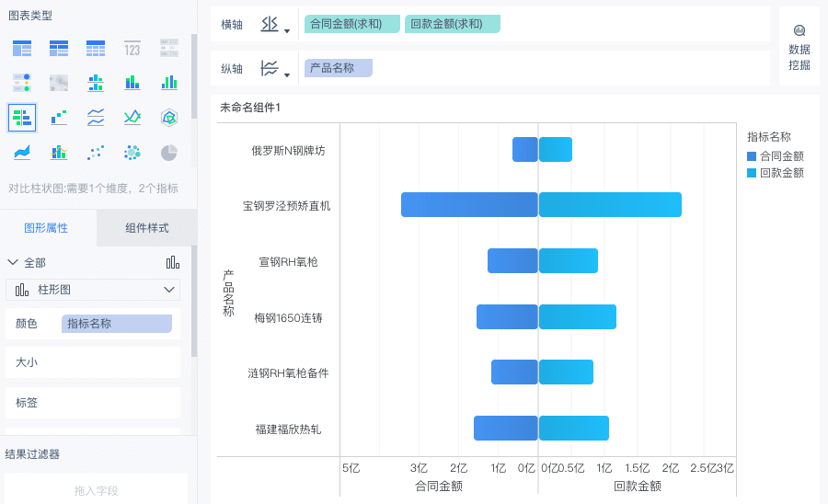Select the radar chart type icon
The height and width of the screenshot is (504, 828).
169,117
